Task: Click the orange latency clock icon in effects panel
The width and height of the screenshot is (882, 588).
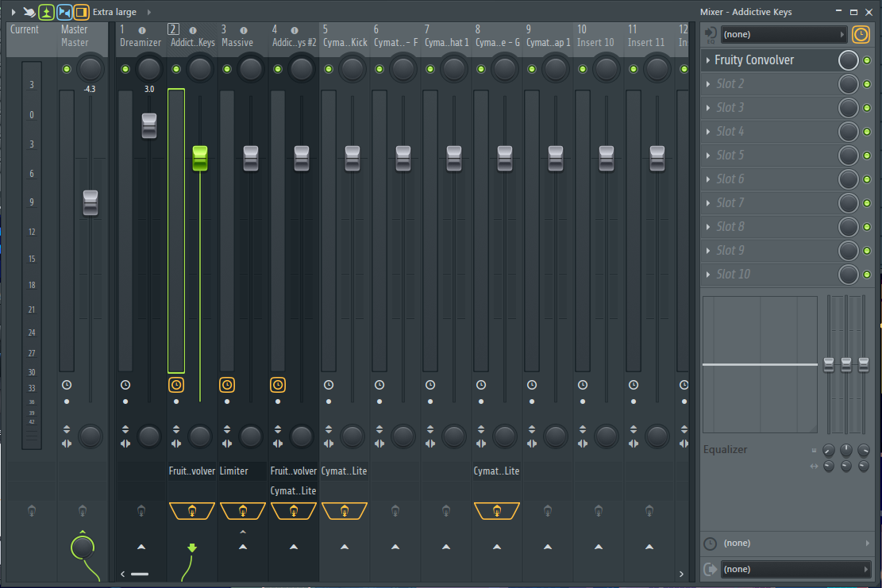Action: point(861,34)
